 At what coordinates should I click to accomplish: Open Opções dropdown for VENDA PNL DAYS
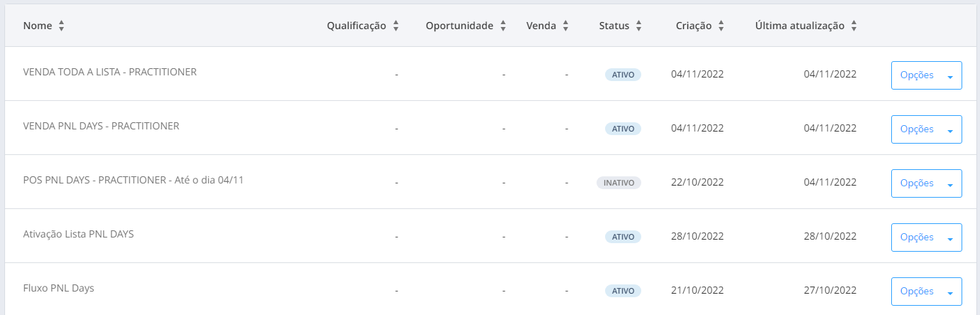click(x=927, y=129)
